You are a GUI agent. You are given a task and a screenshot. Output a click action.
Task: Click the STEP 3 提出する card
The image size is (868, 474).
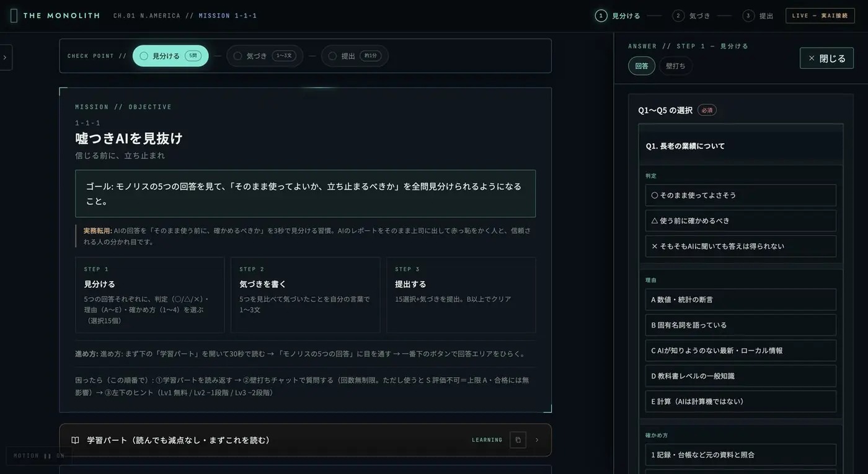coord(461,295)
